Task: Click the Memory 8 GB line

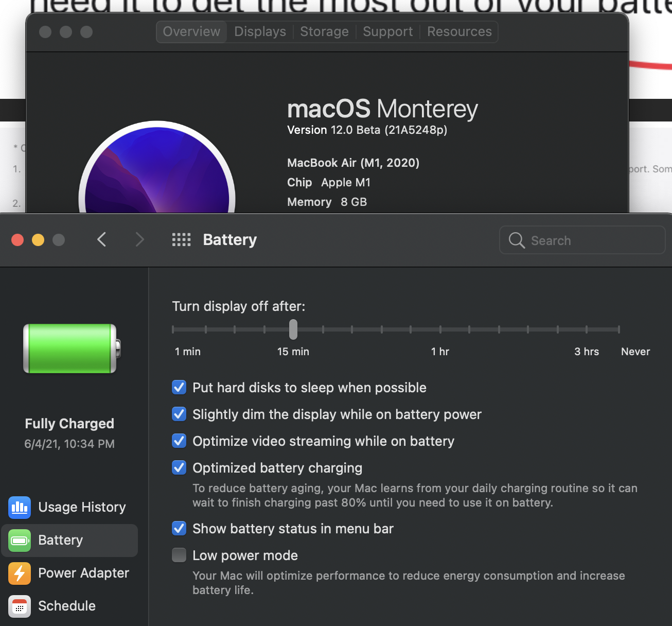Action: click(327, 202)
